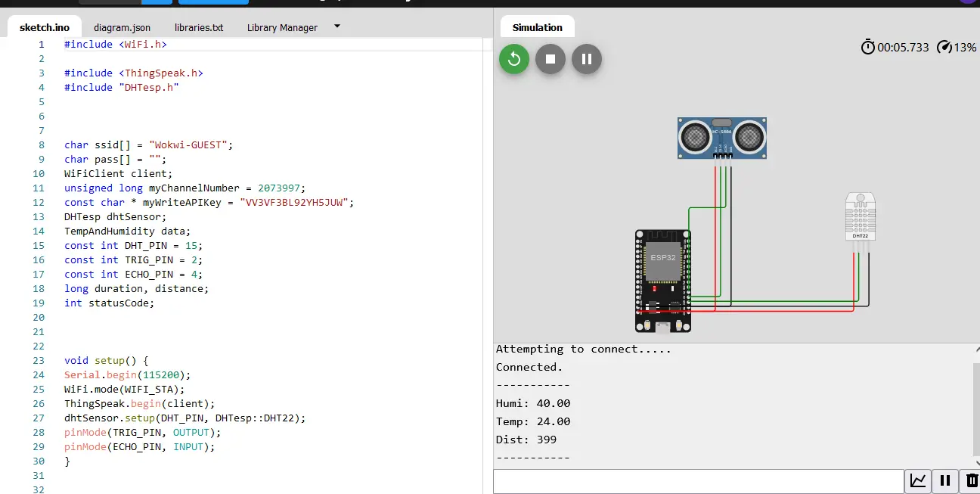This screenshot has width=980, height=494.
Task: Click the 'int statusCode;' line
Action: [x=110, y=303]
